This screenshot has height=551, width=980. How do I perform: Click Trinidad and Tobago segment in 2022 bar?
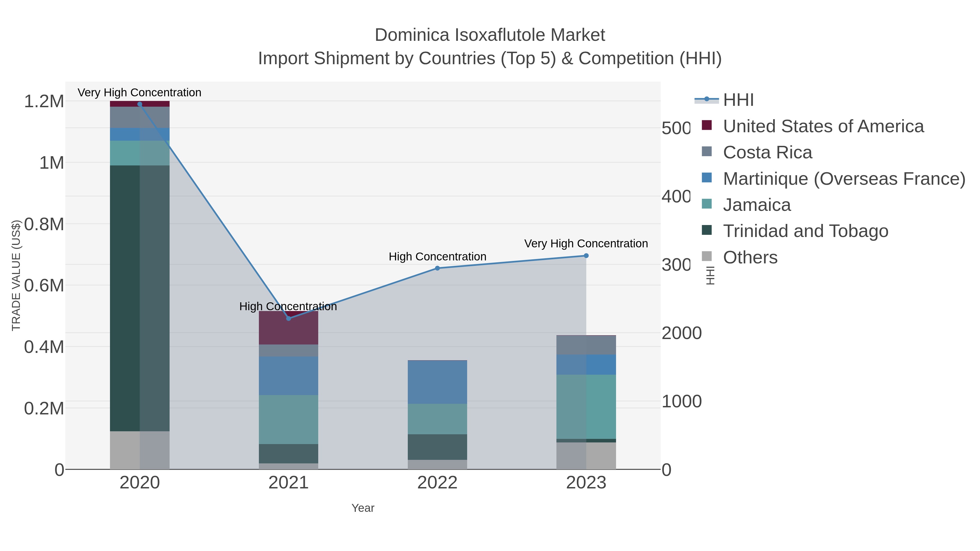point(437,447)
